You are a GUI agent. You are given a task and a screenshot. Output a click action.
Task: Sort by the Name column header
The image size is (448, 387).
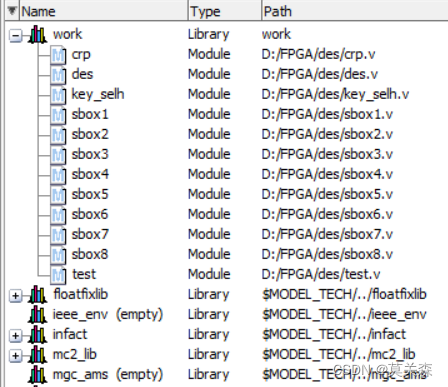104,11
